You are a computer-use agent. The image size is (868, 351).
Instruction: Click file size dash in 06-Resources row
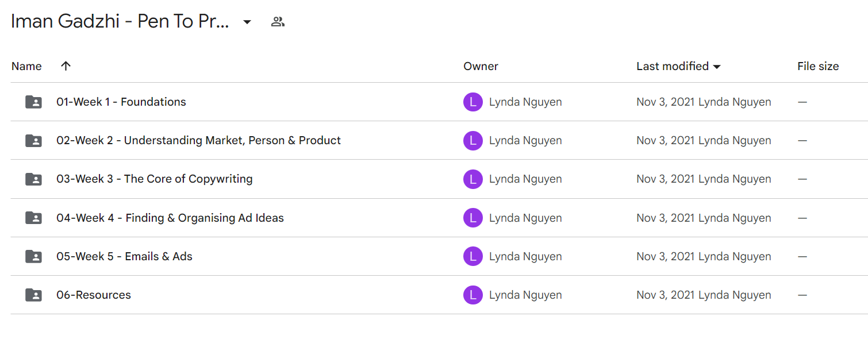point(802,295)
